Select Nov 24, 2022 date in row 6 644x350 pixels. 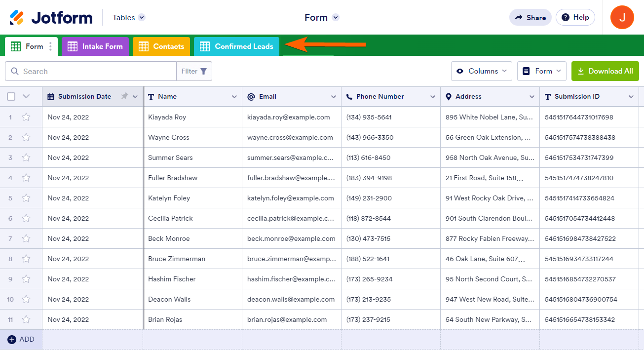point(93,218)
